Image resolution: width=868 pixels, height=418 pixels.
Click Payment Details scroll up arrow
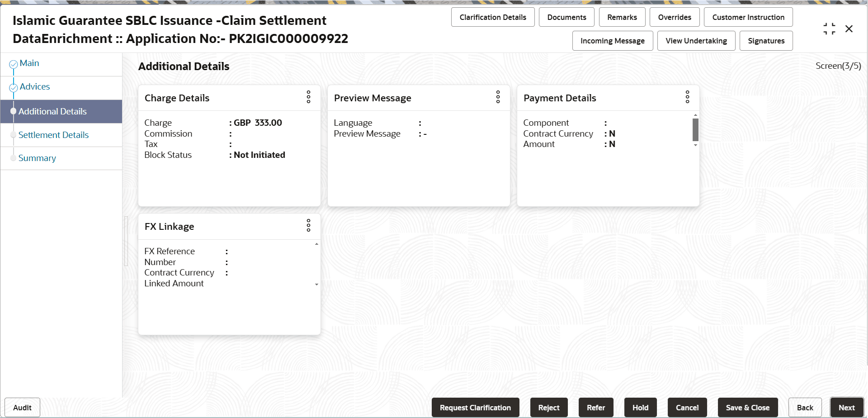coord(695,115)
